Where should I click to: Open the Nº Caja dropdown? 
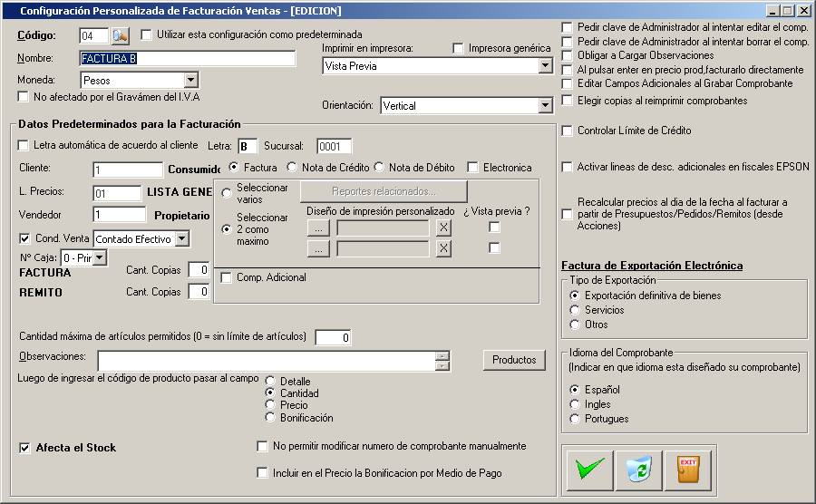100,257
